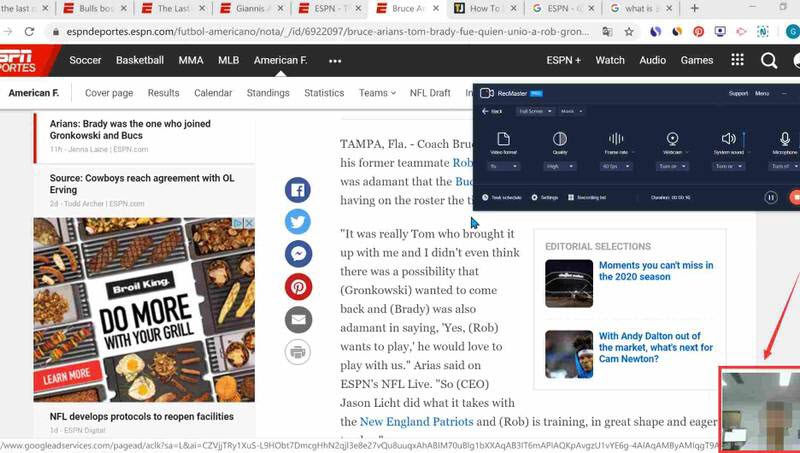Open Cowboys reach agreement with OL Erving story
Viewport: 800px width, 453px height.
tap(142, 184)
